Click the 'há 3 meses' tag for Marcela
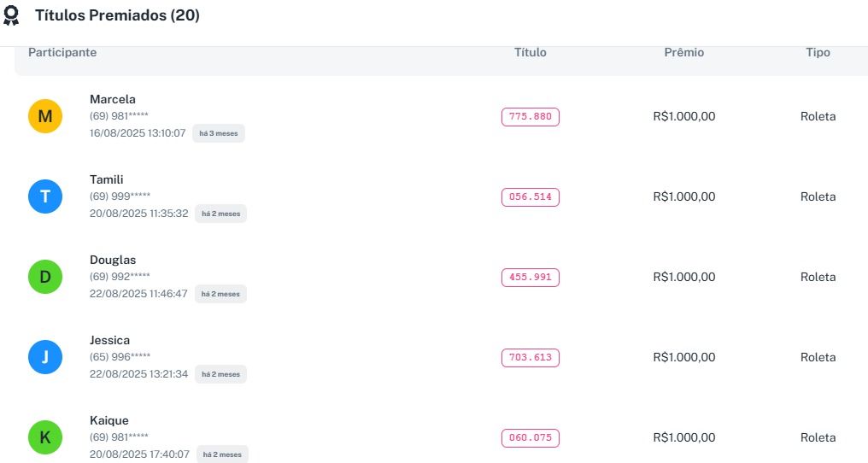This screenshot has height=463, width=868. tap(219, 133)
